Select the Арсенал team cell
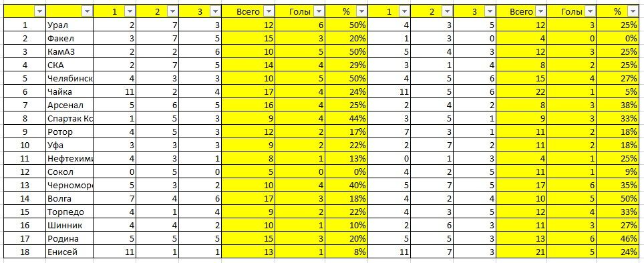The height and width of the screenshot is (263, 644). [x=69, y=105]
